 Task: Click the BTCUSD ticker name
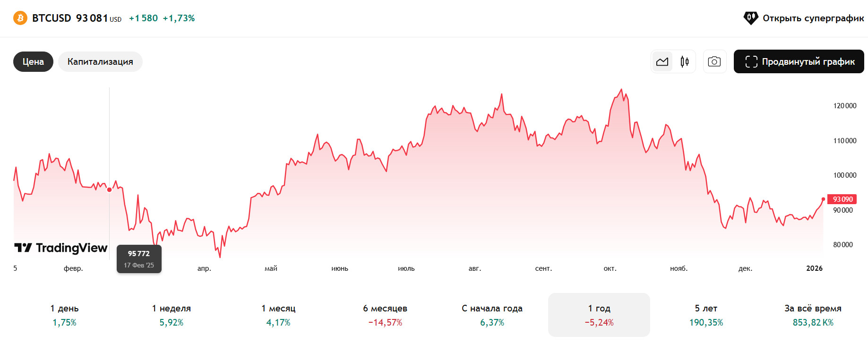pos(52,18)
